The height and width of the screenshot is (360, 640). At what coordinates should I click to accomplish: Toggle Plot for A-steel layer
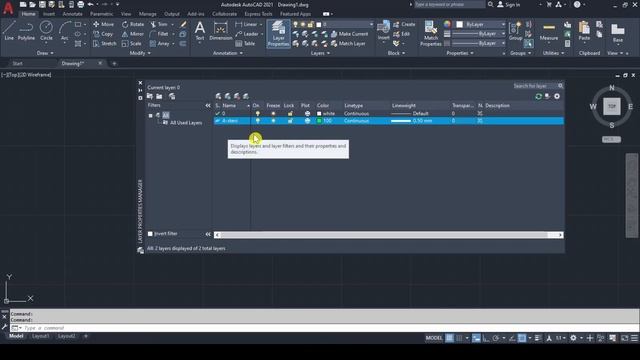point(307,121)
